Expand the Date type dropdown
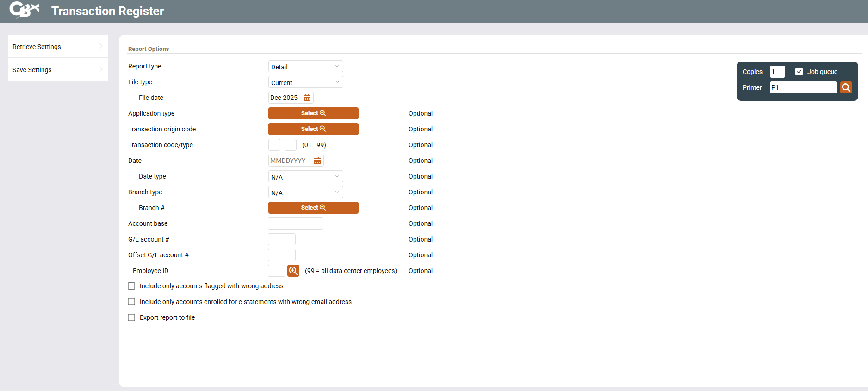This screenshot has height=391, width=868. 305,177
